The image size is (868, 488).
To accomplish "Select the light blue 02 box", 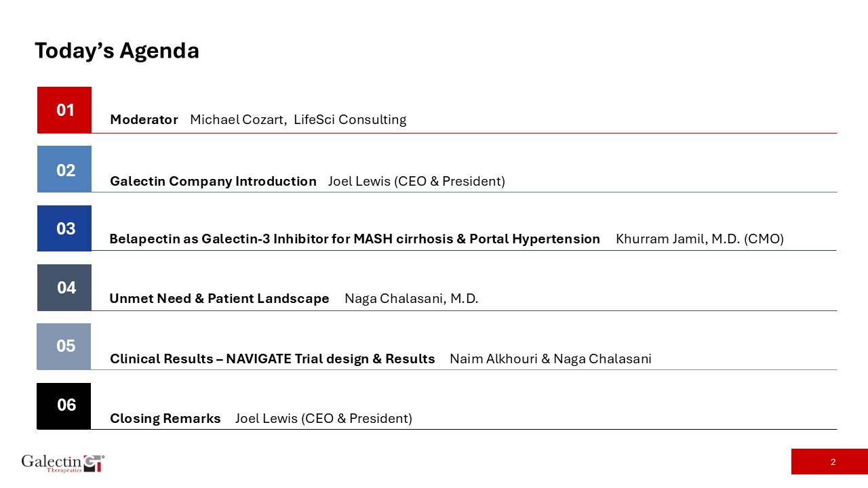I will pos(64,169).
